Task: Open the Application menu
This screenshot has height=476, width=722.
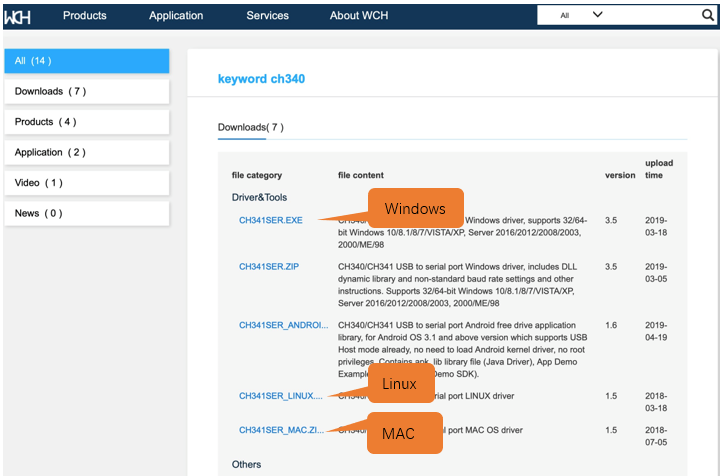Action: [x=176, y=16]
